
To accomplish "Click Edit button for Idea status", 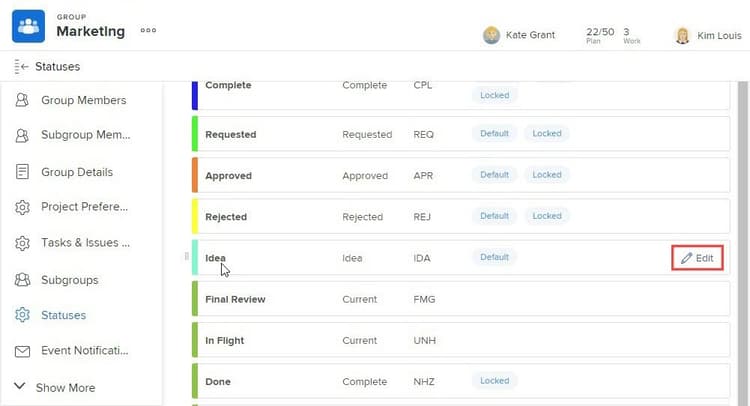I will click(697, 258).
